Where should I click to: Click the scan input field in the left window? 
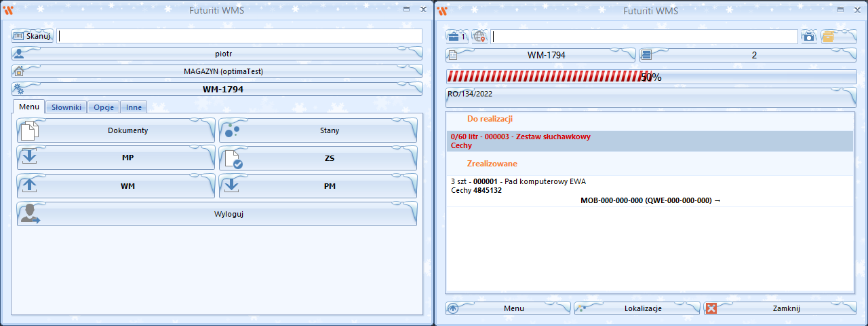click(239, 37)
